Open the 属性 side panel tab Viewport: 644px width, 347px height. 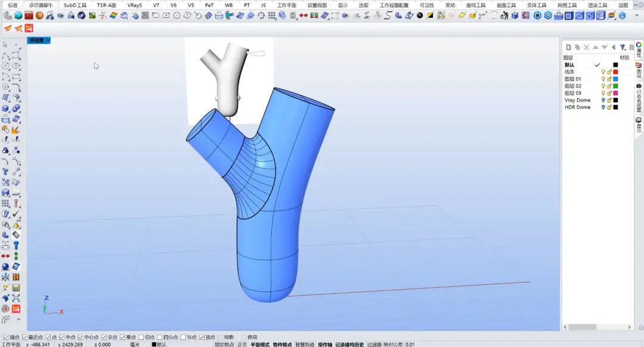pos(639,49)
